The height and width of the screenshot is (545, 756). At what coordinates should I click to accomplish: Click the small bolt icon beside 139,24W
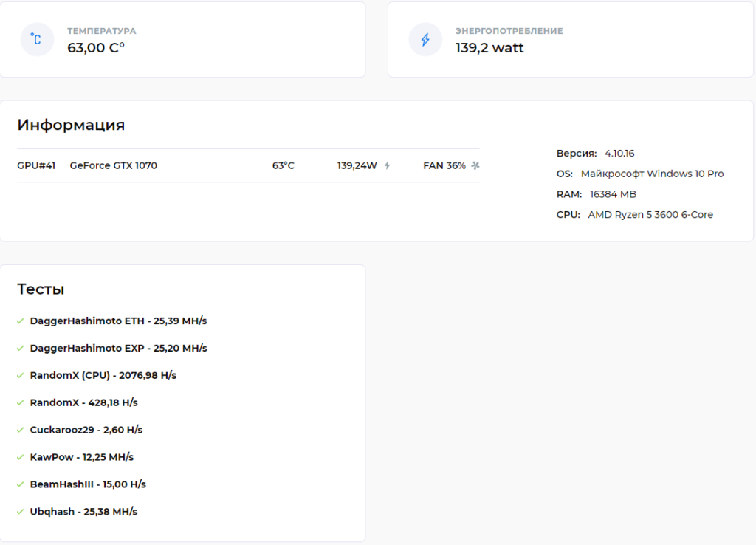[x=387, y=166]
